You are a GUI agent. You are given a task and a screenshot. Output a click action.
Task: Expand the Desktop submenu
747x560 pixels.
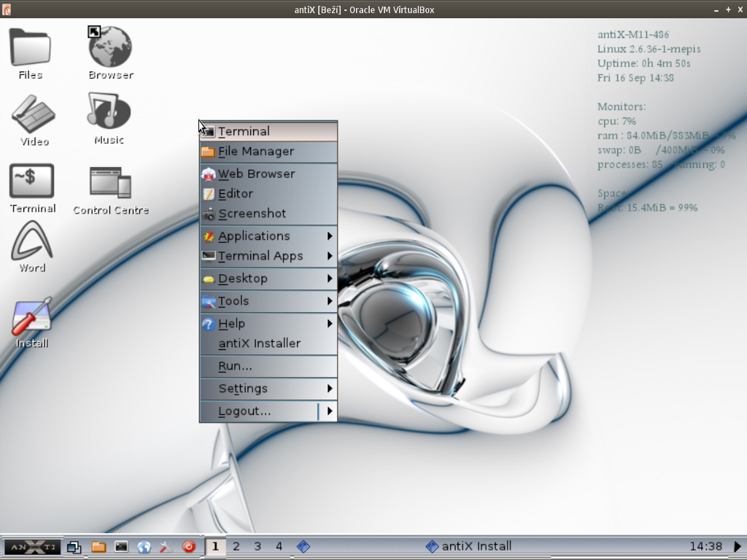tap(268, 279)
